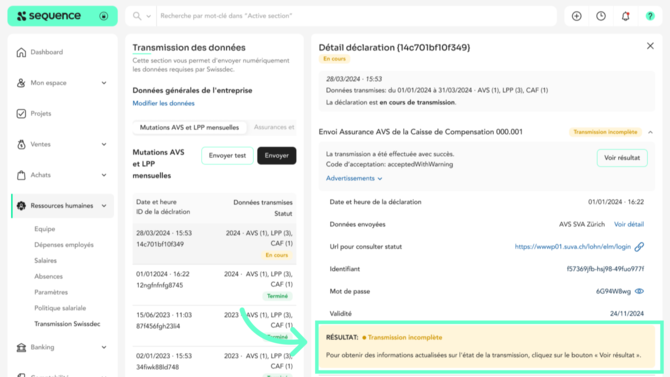Select Transmission Swissdec submenu item

(67, 324)
